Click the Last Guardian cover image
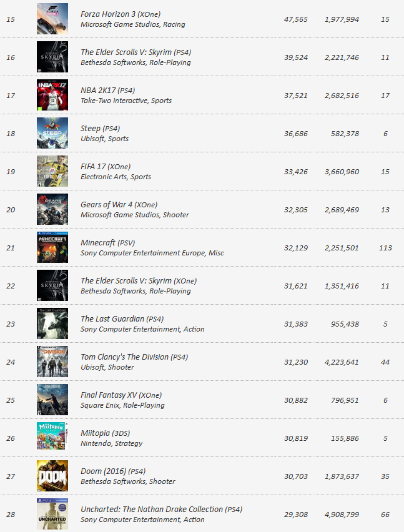The width and height of the screenshot is (404, 532). pos(52,323)
